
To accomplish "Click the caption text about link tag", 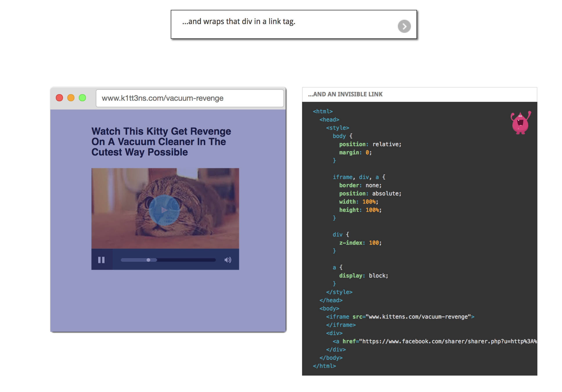I will pyautogui.click(x=239, y=22).
